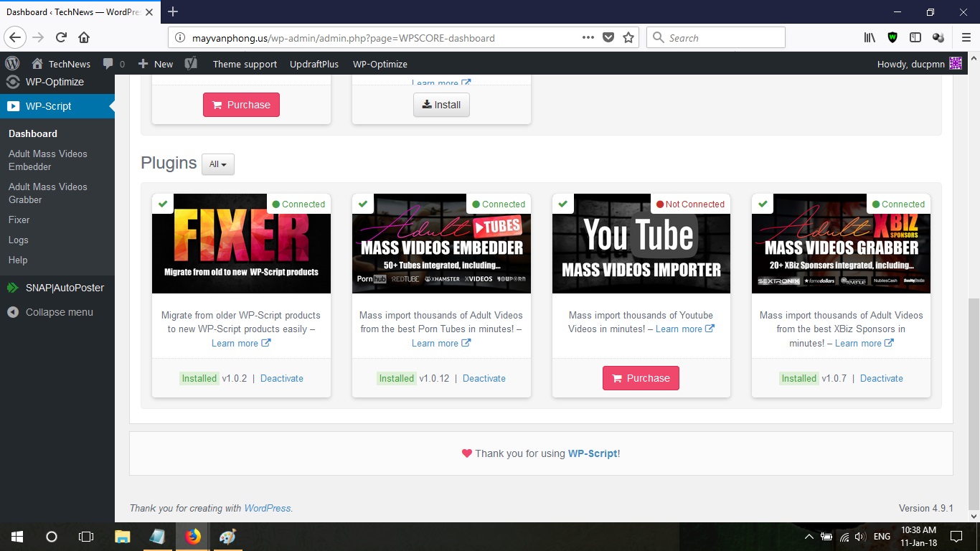Open Logs in the sidebar
The image size is (980, 551).
point(19,240)
